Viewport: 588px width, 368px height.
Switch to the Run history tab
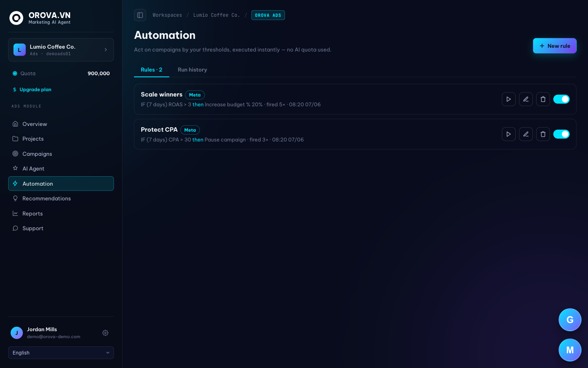coord(192,70)
